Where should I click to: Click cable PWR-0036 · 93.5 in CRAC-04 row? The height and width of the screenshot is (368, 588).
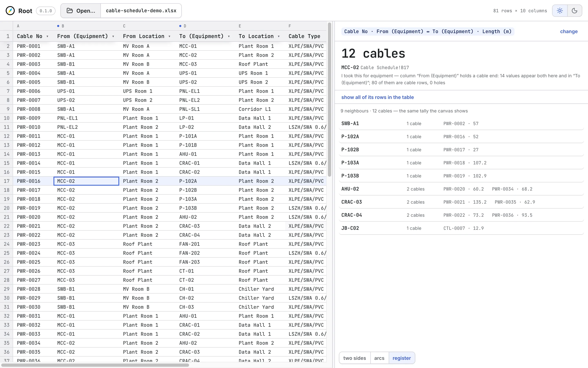click(512, 215)
